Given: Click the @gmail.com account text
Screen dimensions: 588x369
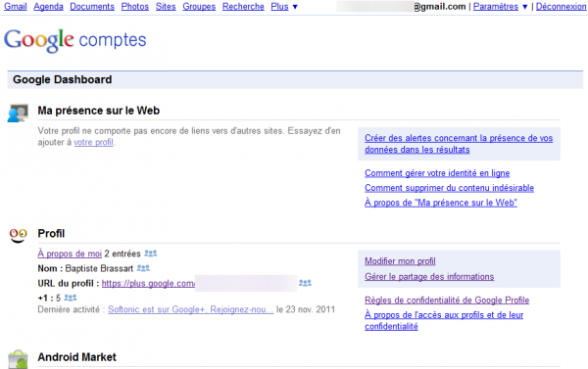Looking at the screenshot, I should click(x=439, y=7).
